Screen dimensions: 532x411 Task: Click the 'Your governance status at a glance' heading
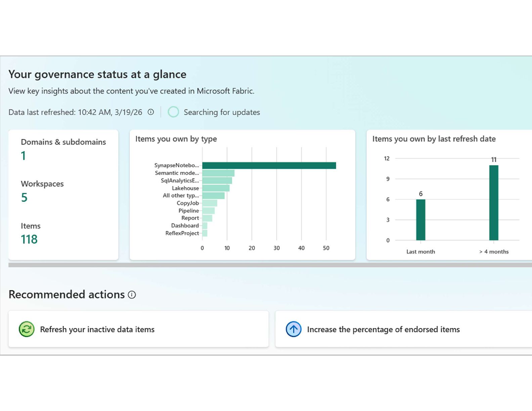pyautogui.click(x=97, y=74)
